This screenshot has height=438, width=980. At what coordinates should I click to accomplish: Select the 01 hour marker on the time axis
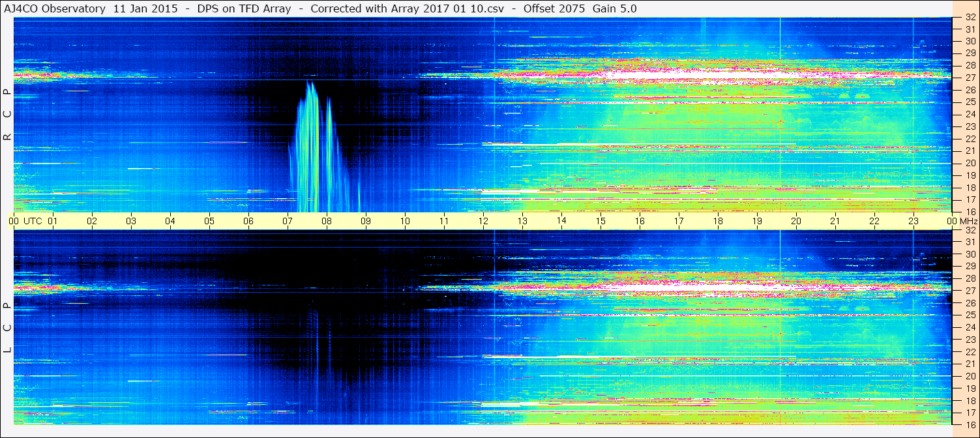tap(53, 221)
